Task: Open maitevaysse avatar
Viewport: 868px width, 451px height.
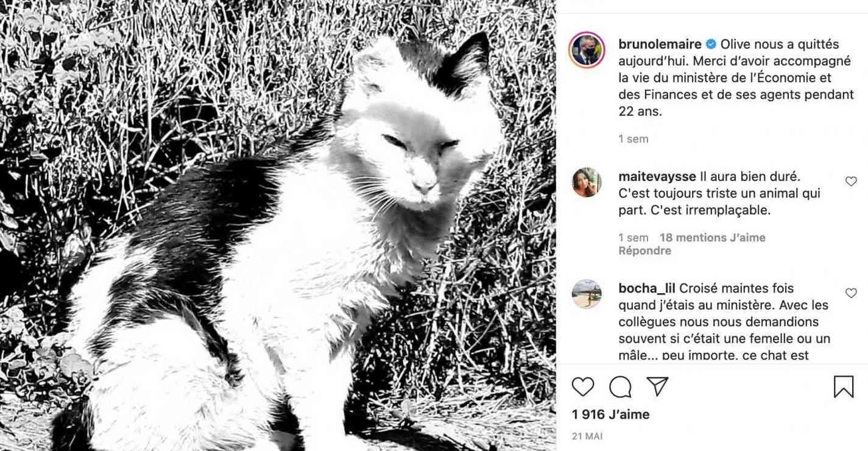Action: click(x=587, y=182)
